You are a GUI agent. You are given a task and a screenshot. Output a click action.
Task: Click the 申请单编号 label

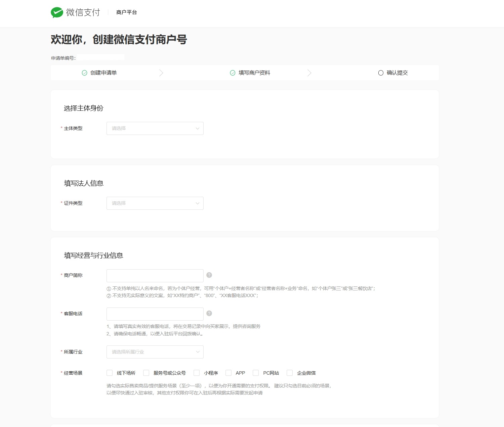click(x=64, y=58)
